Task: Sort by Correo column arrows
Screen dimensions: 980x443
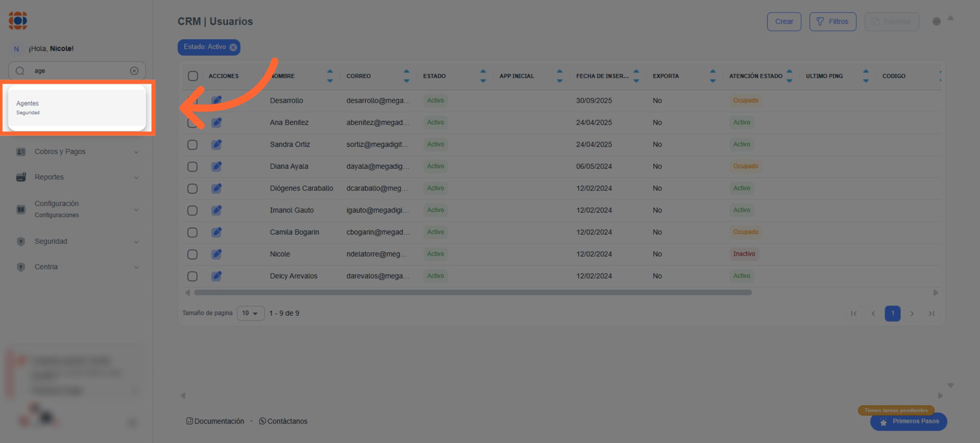Action: (x=406, y=76)
